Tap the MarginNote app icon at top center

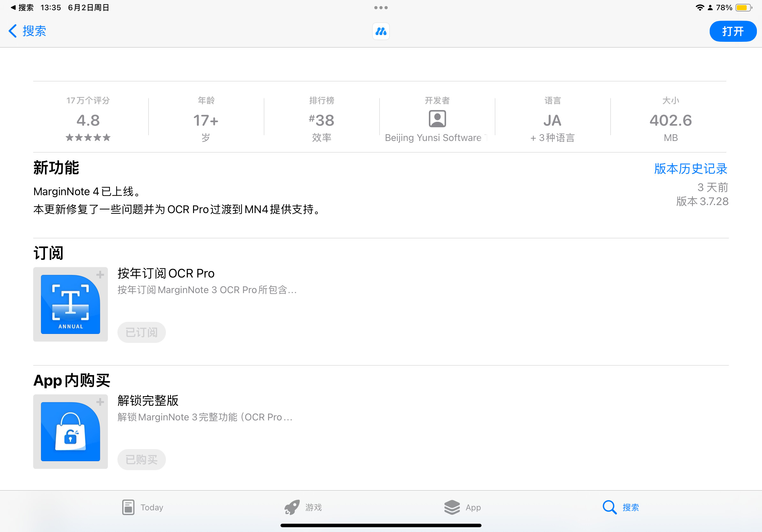381,31
